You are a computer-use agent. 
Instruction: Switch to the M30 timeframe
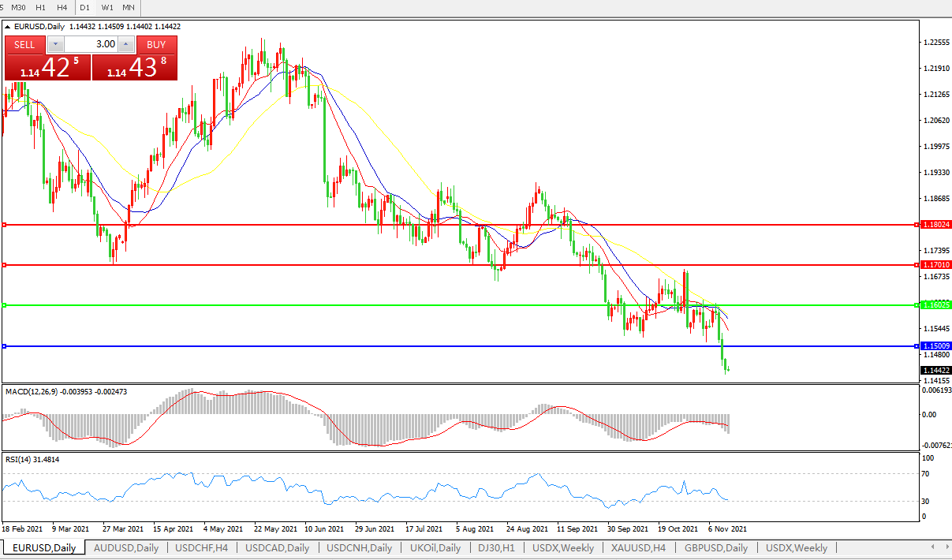[x=18, y=7]
